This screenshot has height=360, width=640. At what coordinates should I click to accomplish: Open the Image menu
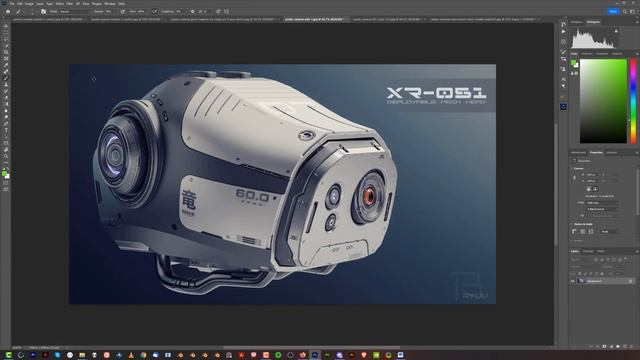coord(29,4)
